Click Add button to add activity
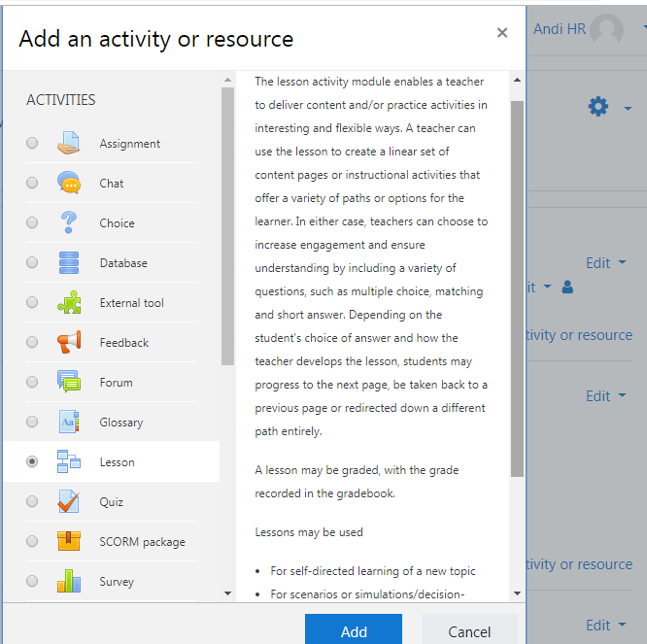Screen dimensions: 647x644 (354, 629)
